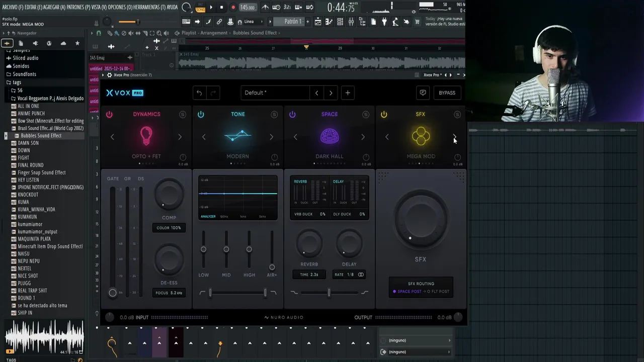Open first (ninguno) mixer output dropdown
The height and width of the screenshot is (362, 644).
[x=415, y=340]
